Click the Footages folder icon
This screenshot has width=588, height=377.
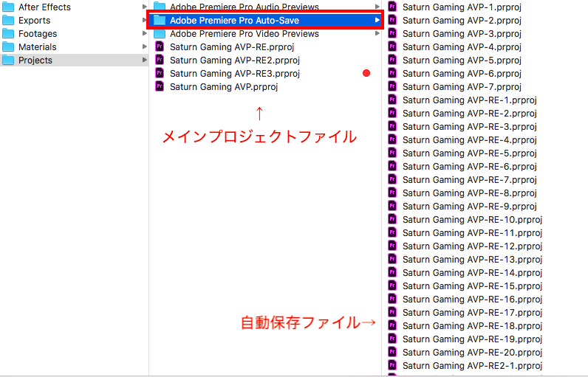click(x=8, y=34)
